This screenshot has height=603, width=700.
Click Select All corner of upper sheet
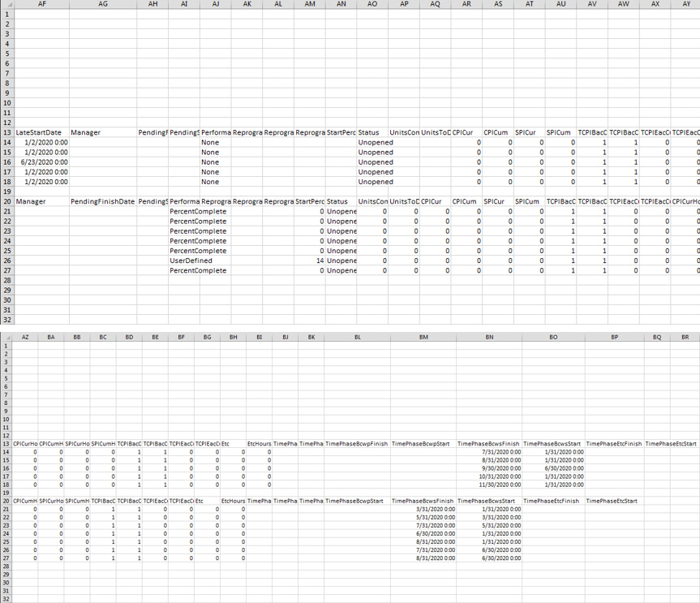pos(6,4)
